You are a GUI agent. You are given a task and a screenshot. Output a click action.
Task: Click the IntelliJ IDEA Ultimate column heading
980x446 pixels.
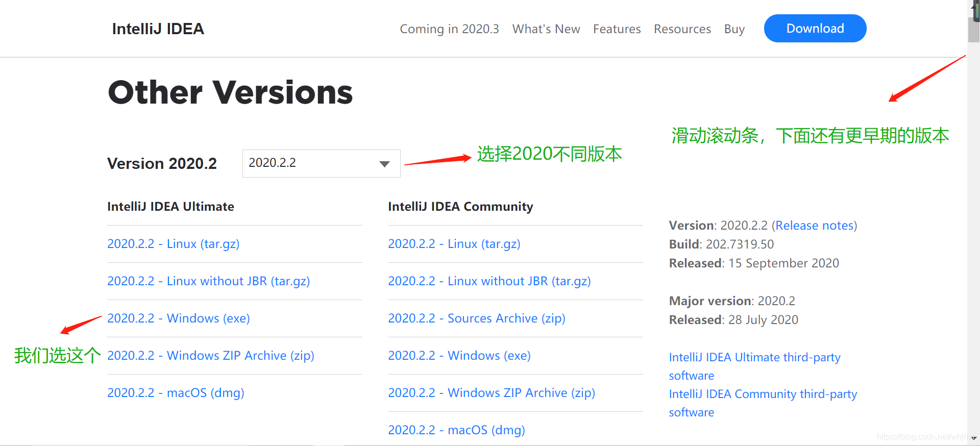point(170,207)
